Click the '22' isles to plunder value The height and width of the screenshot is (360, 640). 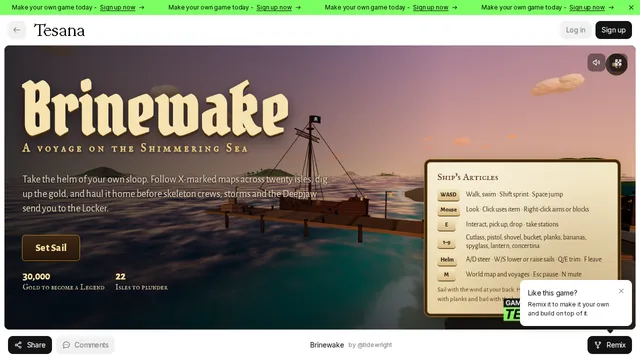(x=120, y=276)
